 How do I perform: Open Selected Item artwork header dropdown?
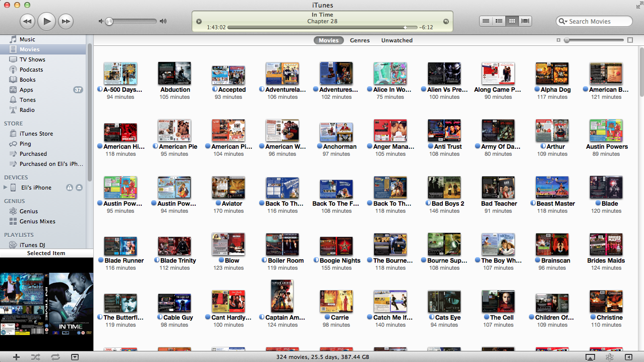click(x=46, y=253)
